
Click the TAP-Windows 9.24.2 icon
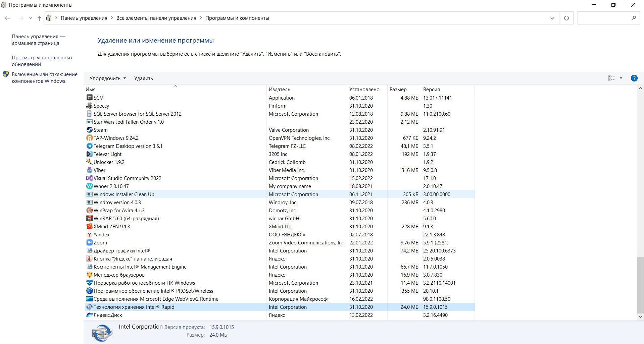[89, 138]
